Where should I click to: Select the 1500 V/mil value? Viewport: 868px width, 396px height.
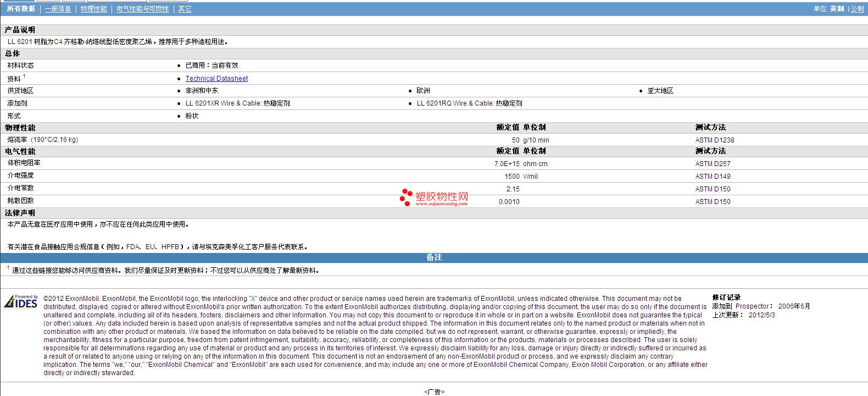[521, 177]
